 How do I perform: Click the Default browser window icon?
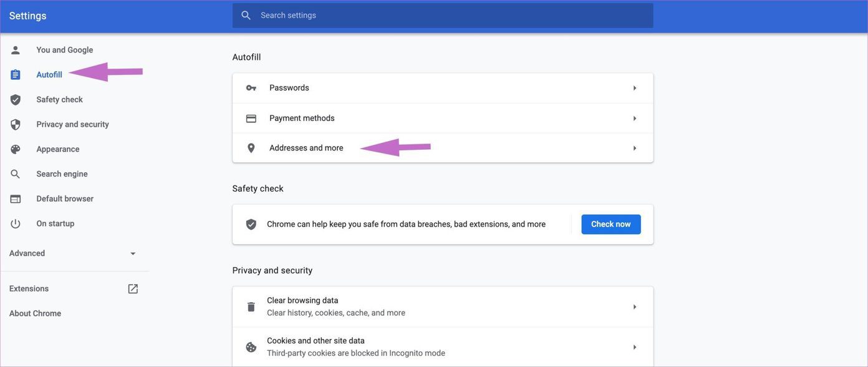16,199
